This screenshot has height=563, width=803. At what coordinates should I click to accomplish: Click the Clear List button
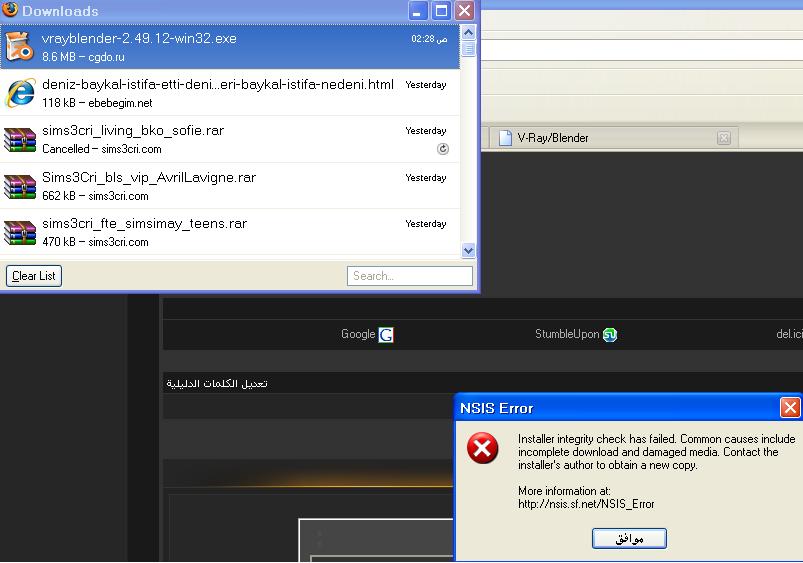34,276
